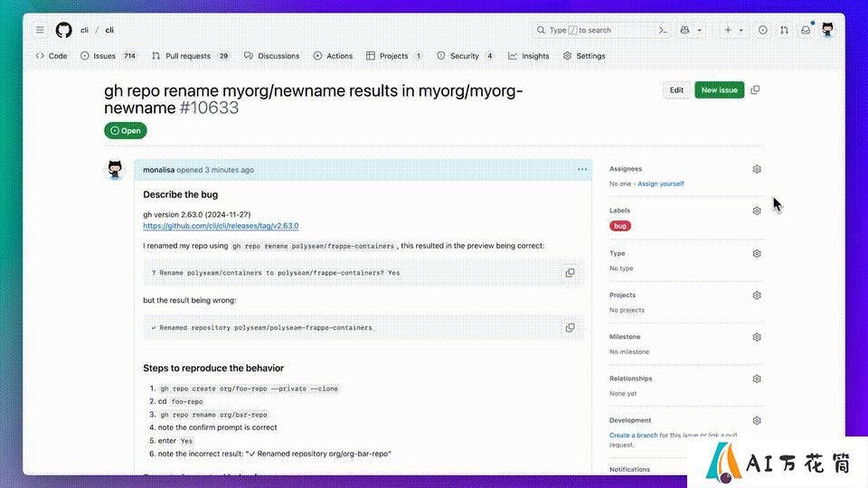Switch to the Security tab
This screenshot has width=868, height=488.
pos(466,56)
